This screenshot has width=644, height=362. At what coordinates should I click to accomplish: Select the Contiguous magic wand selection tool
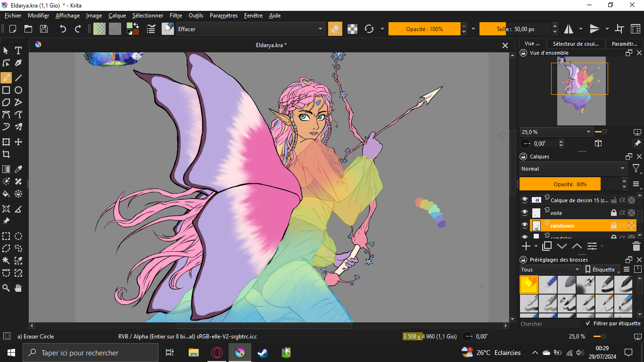tap(6, 261)
